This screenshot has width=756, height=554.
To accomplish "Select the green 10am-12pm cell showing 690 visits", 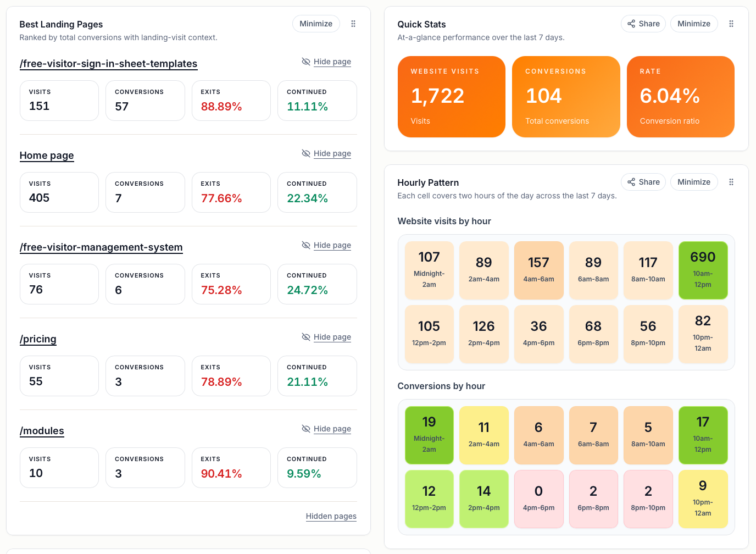I will point(703,270).
